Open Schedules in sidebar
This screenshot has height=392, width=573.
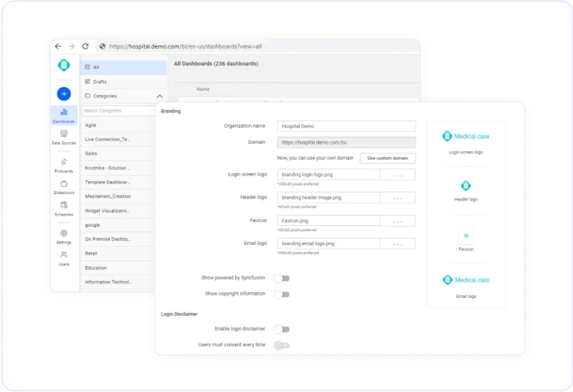pos(64,209)
